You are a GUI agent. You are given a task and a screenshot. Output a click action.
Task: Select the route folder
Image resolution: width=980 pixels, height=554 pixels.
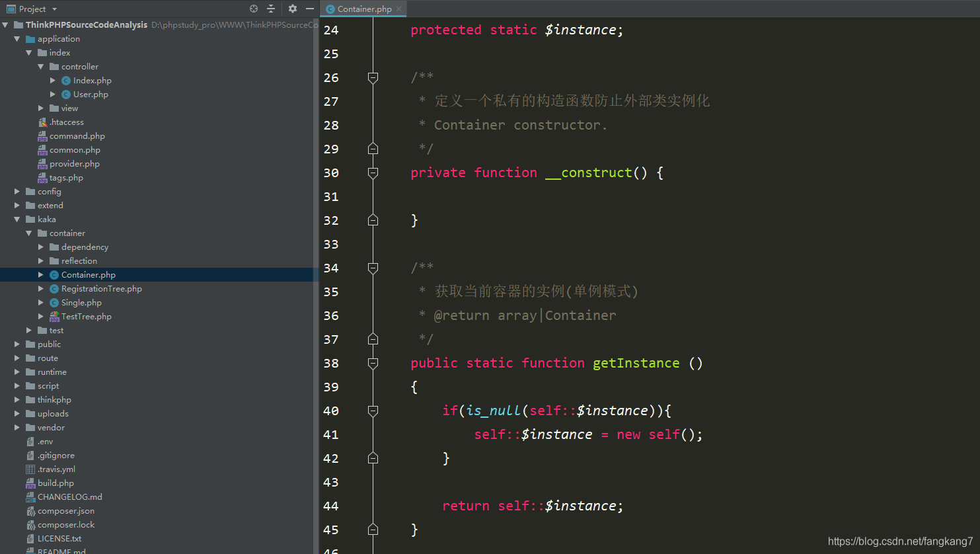tap(48, 358)
